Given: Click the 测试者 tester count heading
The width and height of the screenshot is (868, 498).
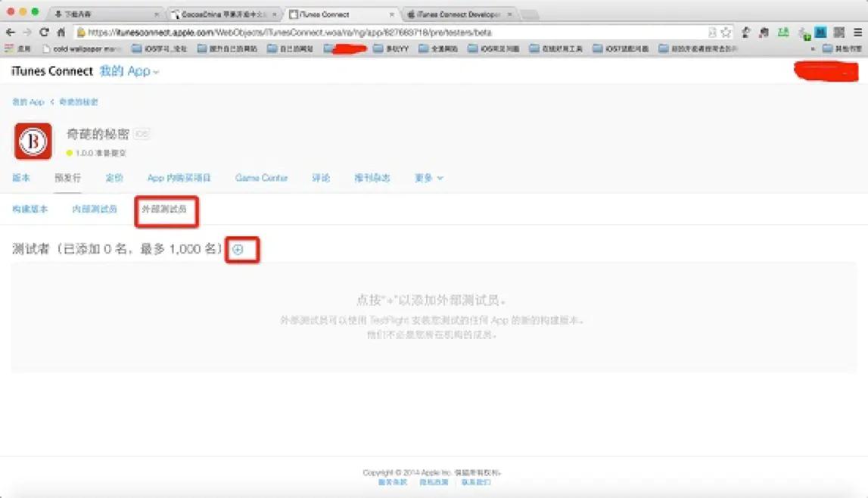Looking at the screenshot, I should pos(117,249).
